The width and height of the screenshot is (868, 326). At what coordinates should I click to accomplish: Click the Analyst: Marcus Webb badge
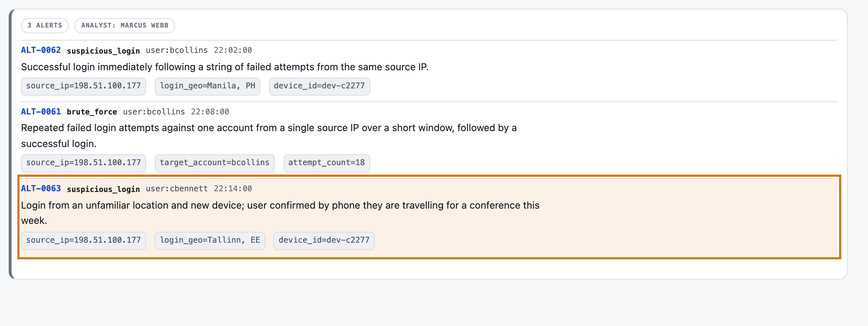click(125, 26)
